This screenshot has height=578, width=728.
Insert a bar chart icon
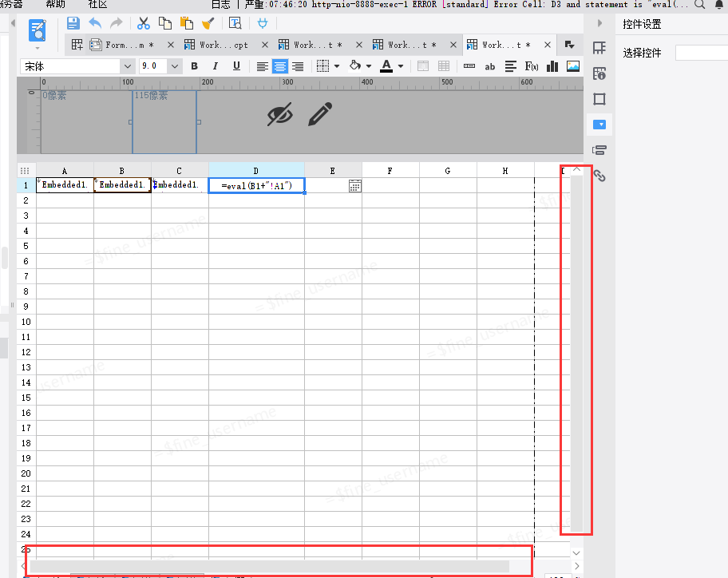[x=552, y=66]
